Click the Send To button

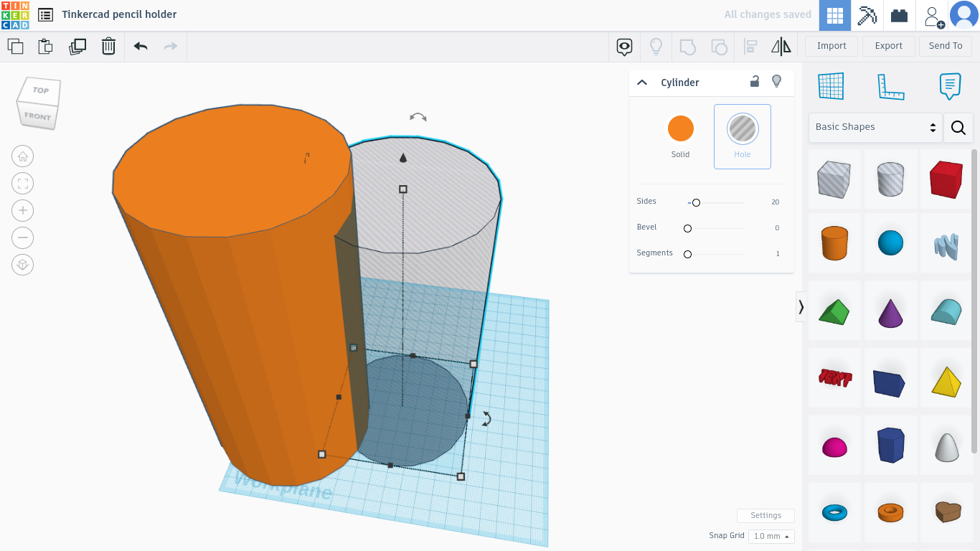[946, 46]
